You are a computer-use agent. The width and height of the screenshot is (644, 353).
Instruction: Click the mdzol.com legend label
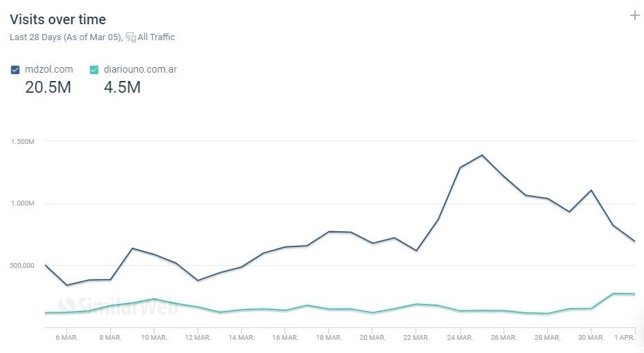point(48,69)
